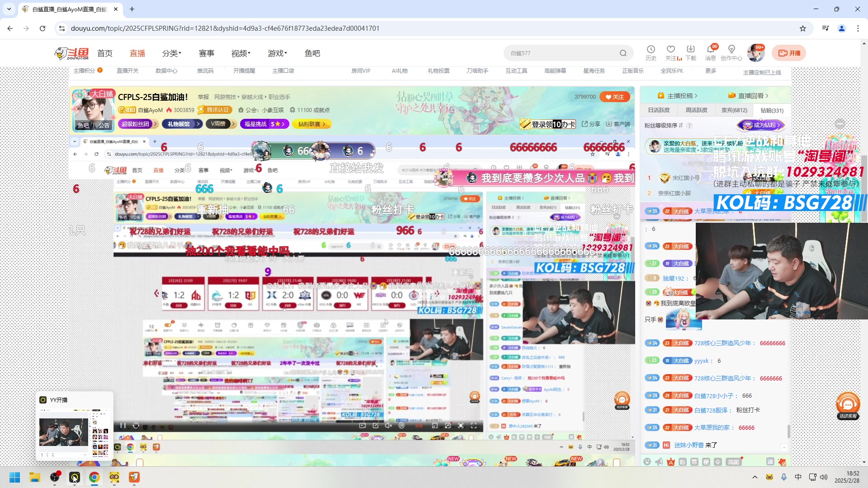This screenshot has height=488, width=868.
Task: Click the megaphone horn icon in chat
Action: pos(659,461)
